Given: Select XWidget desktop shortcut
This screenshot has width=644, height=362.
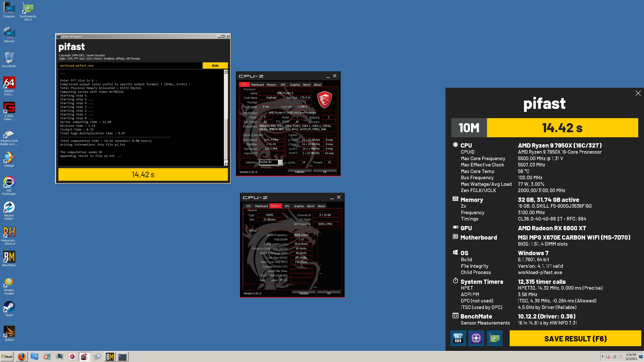Looking at the screenshot, I should 9,159.
